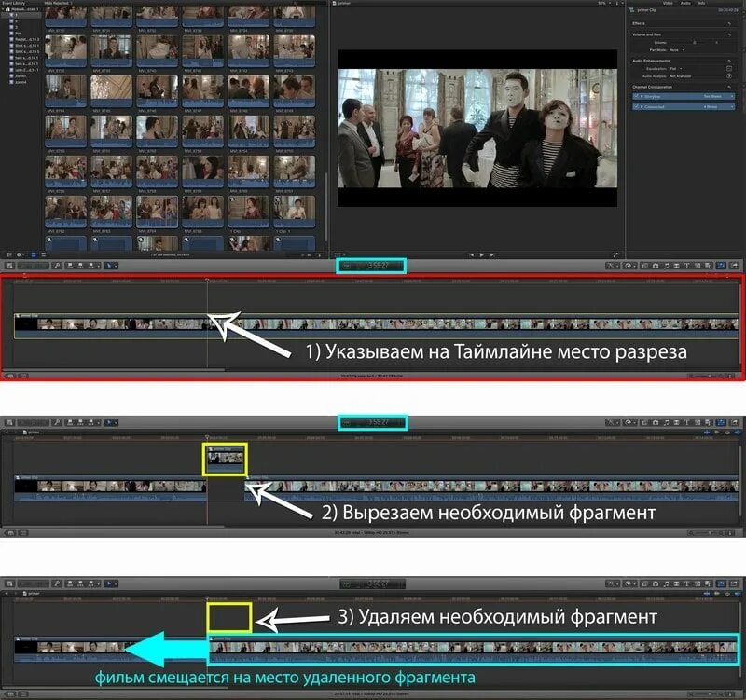Run Audio Analysis button in inspector
This screenshot has width=746, height=700.
[729, 76]
